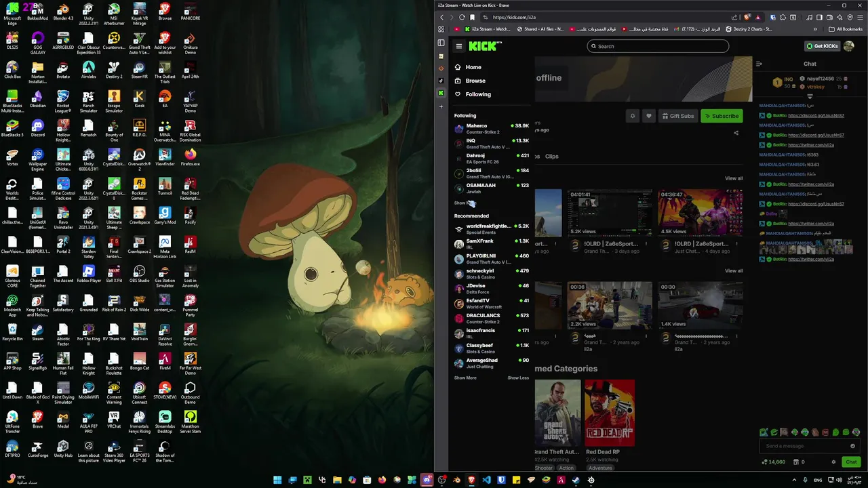Toggle Brave sidebar panel icon
Screen dimensions: 868x488
point(819,17)
